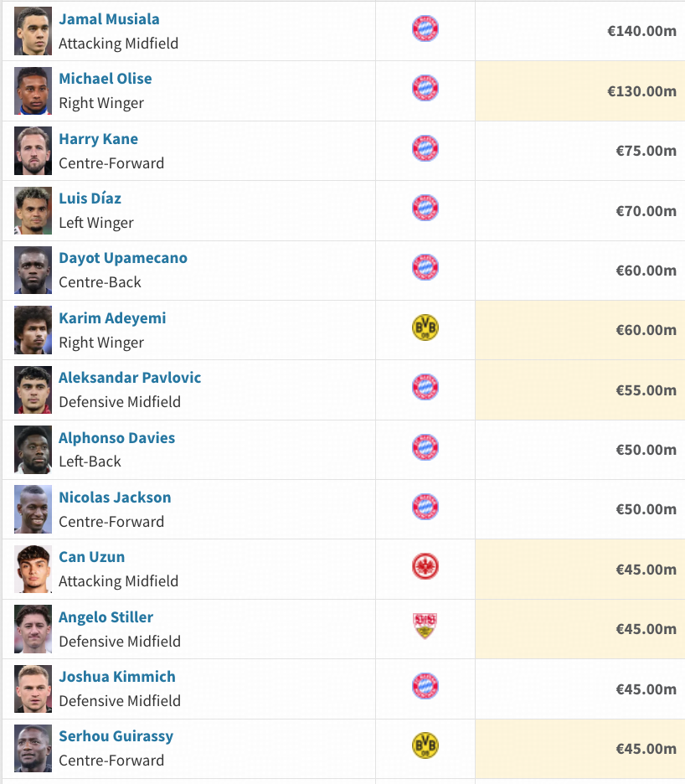Select Aleksandar Pavlovic name link
Image resolution: width=685 pixels, height=784 pixels.
(130, 378)
